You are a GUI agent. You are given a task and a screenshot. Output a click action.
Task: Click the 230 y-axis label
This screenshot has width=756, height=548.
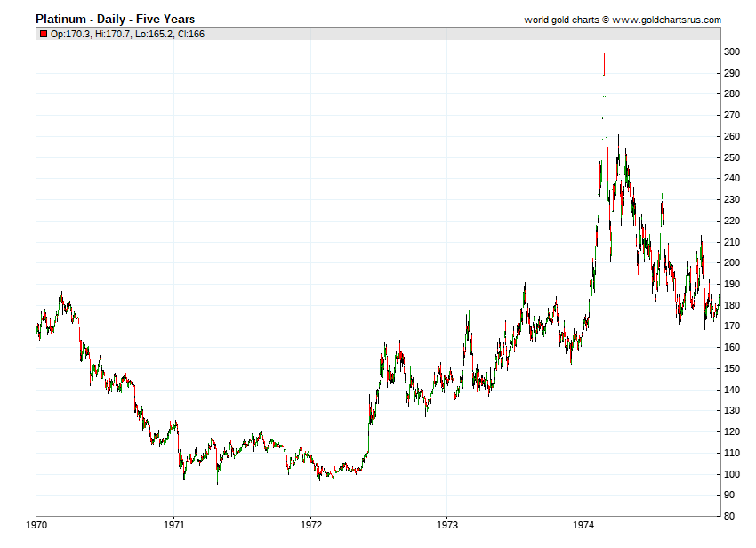point(732,199)
